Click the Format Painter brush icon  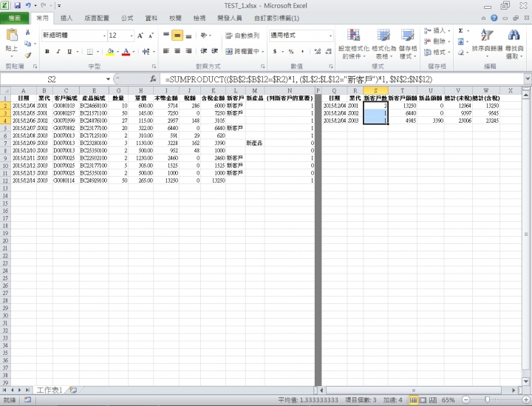[28, 55]
